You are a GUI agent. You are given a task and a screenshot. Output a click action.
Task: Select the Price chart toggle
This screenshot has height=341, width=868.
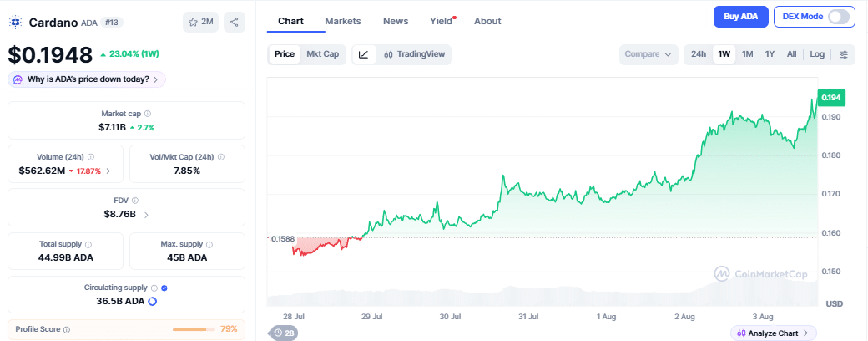(x=285, y=54)
